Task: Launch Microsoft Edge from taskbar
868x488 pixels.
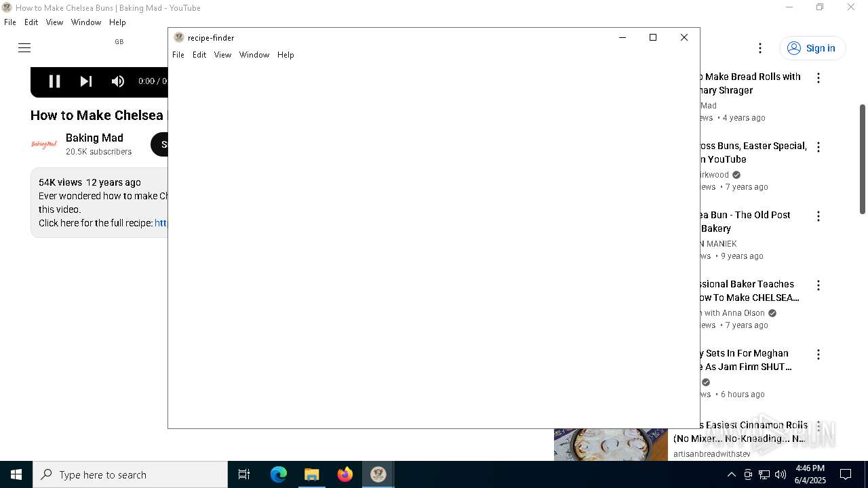Action: coord(279,474)
